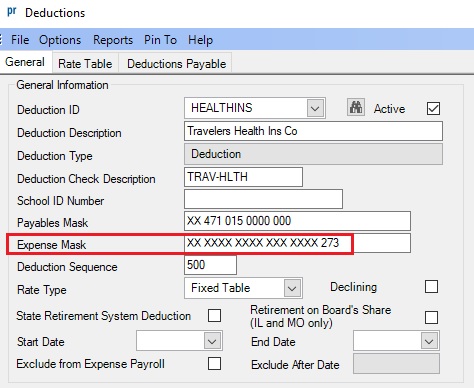Click the pr application icon in title bar
Viewport: 474px width, 388px height.
click(12, 11)
